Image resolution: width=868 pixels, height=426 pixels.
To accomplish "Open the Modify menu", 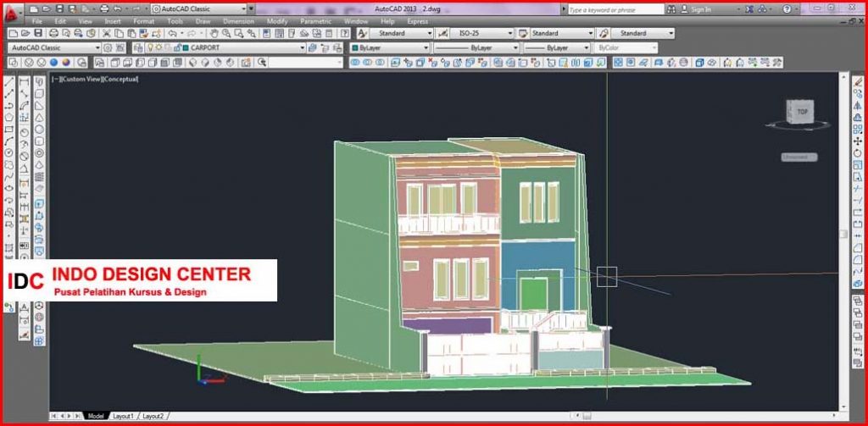I will click(x=277, y=21).
